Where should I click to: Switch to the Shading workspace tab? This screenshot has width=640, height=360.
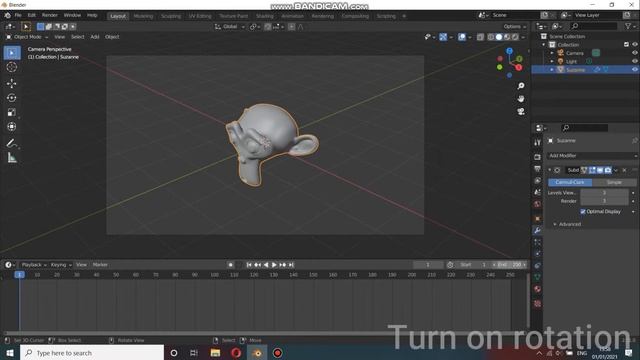[x=264, y=16]
